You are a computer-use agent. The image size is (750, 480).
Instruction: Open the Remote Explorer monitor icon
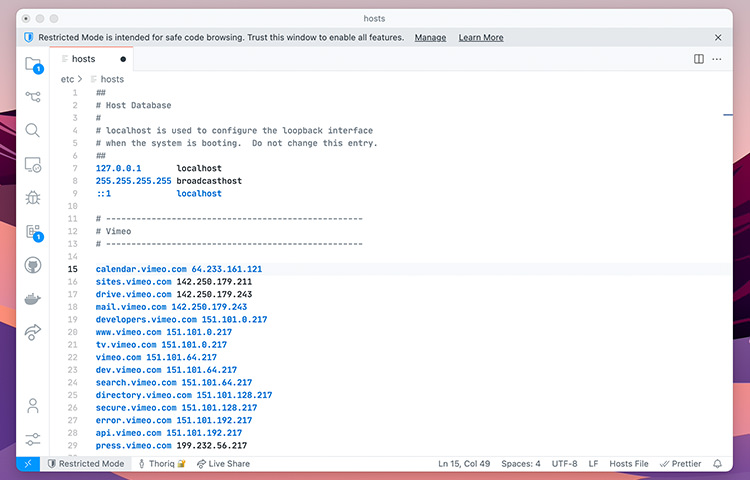click(x=33, y=164)
